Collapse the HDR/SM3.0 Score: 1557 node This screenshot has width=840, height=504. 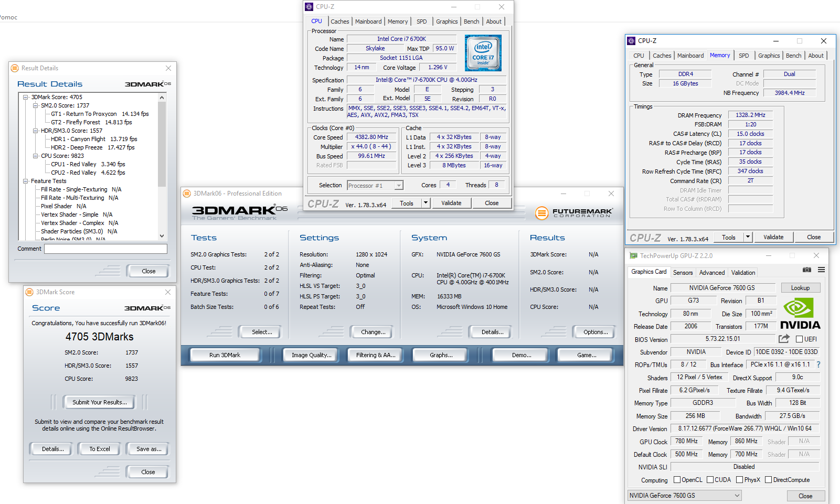pyautogui.click(x=36, y=131)
